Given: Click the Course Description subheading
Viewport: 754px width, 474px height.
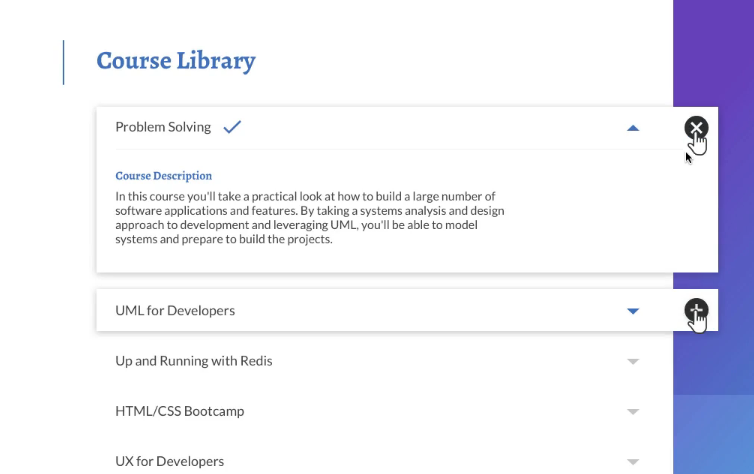Looking at the screenshot, I should [163, 176].
